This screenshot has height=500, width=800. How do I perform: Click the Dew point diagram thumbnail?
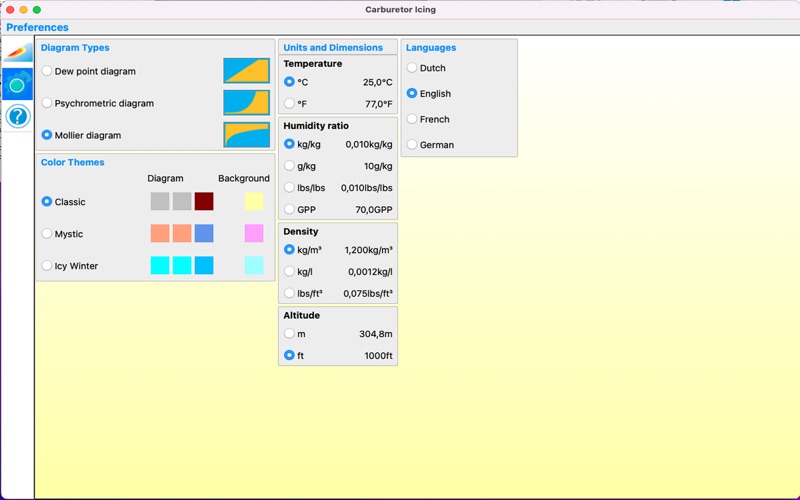click(x=246, y=70)
